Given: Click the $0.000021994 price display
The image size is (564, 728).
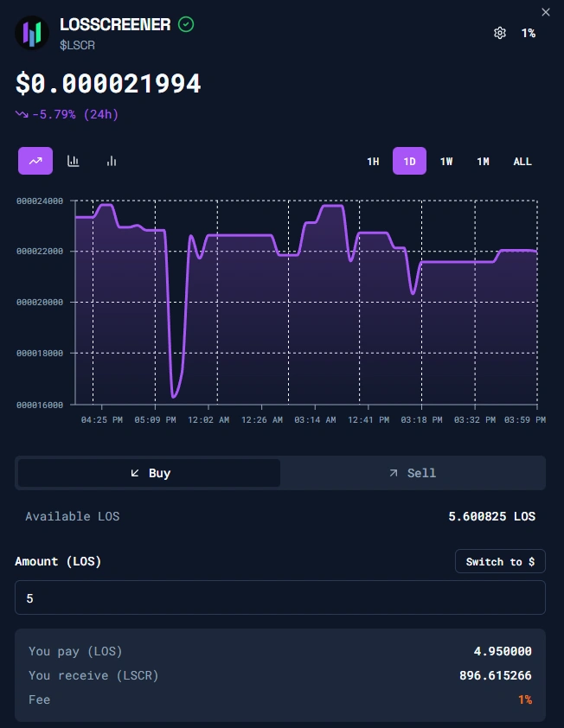Looking at the screenshot, I should (108, 84).
